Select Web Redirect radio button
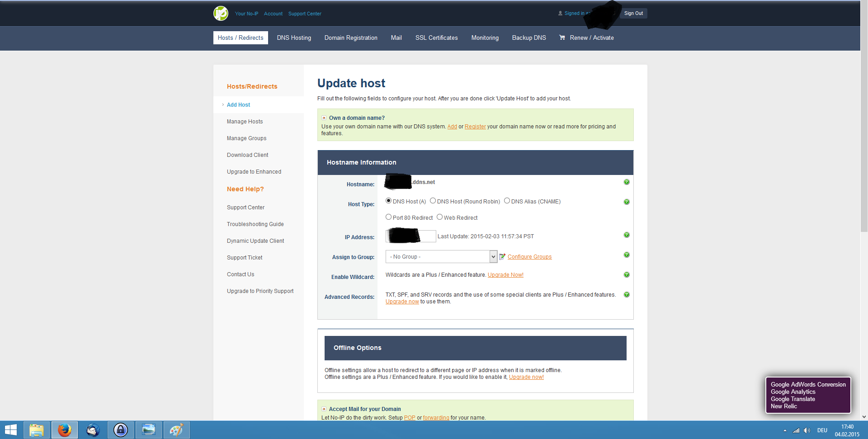 tap(439, 217)
